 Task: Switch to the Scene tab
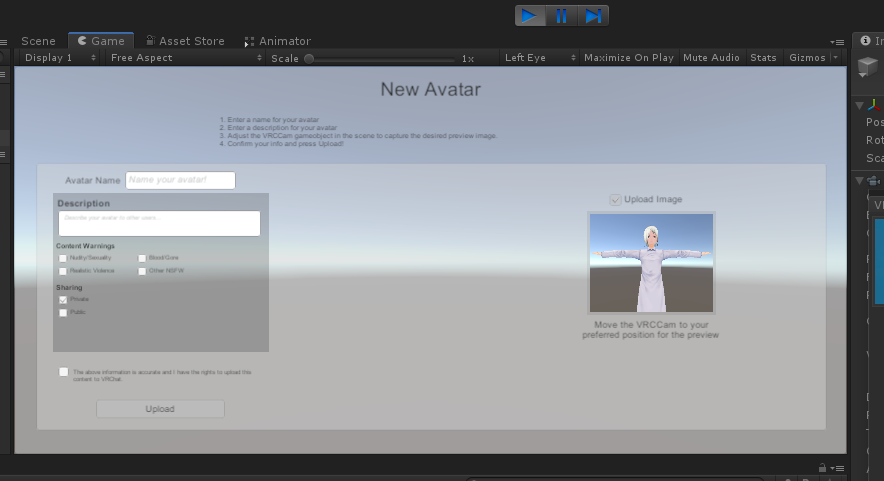38,41
